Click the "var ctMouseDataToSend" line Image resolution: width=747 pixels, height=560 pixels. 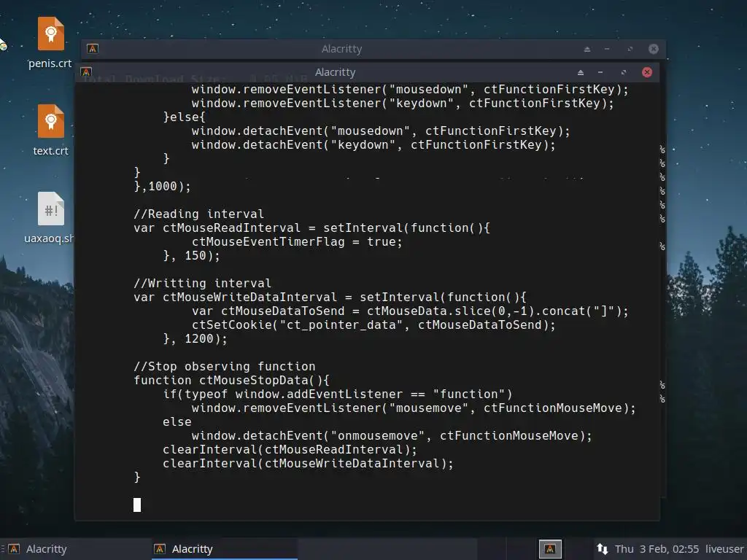(x=410, y=311)
